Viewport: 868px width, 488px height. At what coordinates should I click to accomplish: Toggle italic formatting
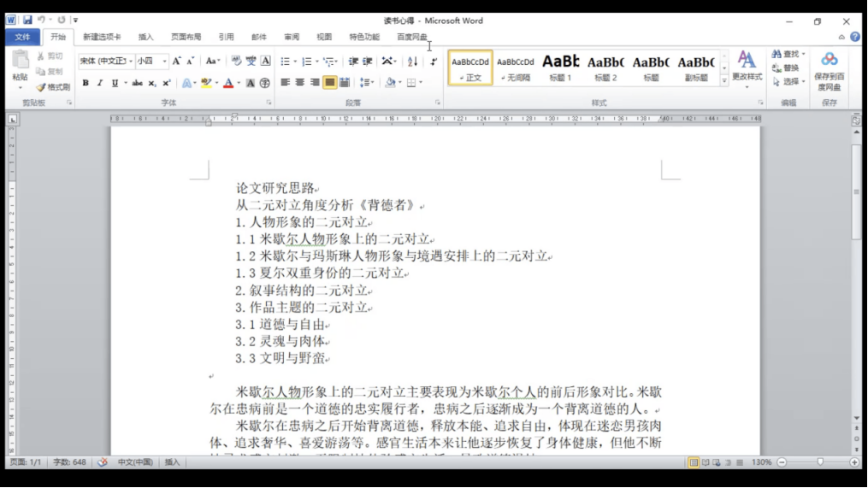point(99,84)
